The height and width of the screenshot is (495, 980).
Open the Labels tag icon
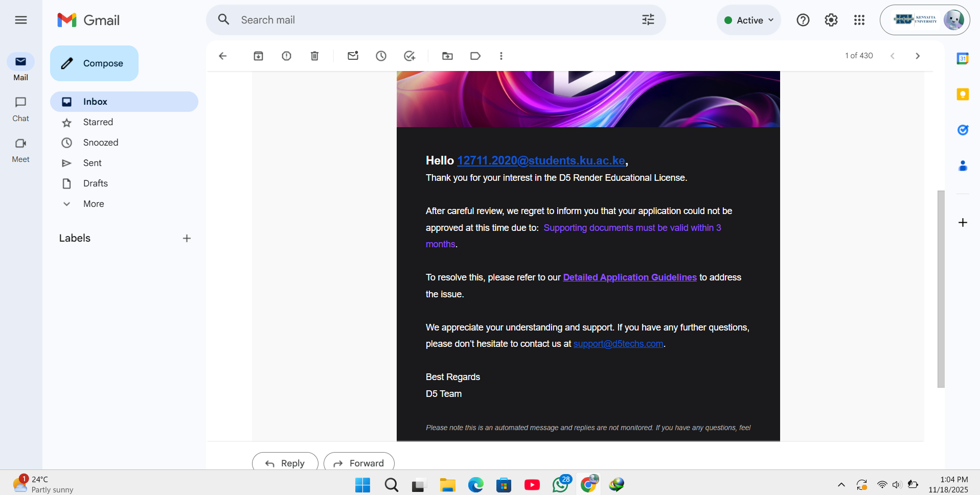pos(475,56)
